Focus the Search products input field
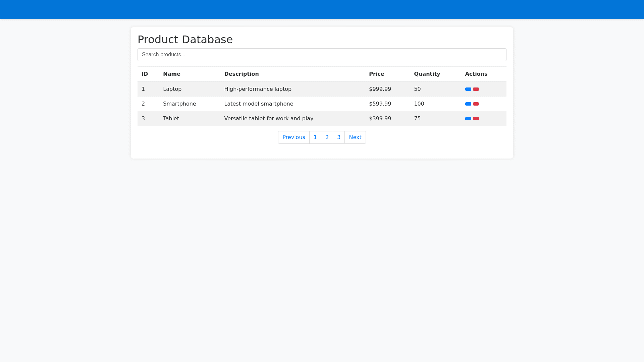 pos(322,55)
